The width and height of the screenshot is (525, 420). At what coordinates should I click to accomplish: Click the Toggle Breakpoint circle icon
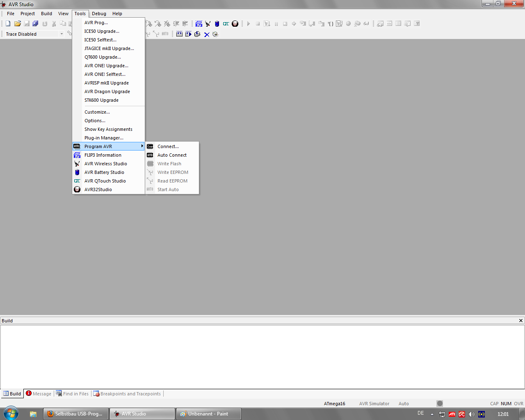click(x=348, y=24)
